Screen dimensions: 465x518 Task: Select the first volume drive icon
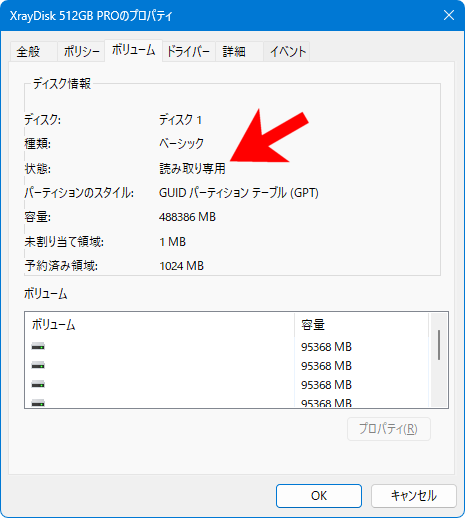[x=38, y=347]
